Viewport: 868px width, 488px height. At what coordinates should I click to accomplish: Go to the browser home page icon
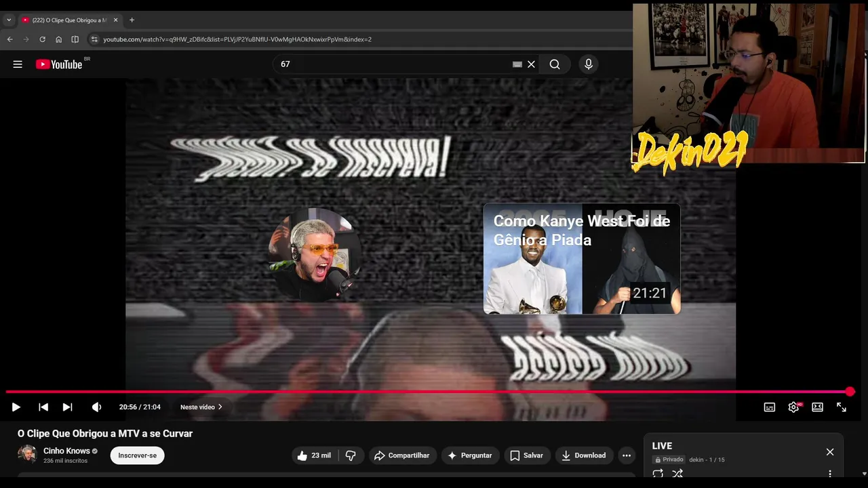point(58,39)
